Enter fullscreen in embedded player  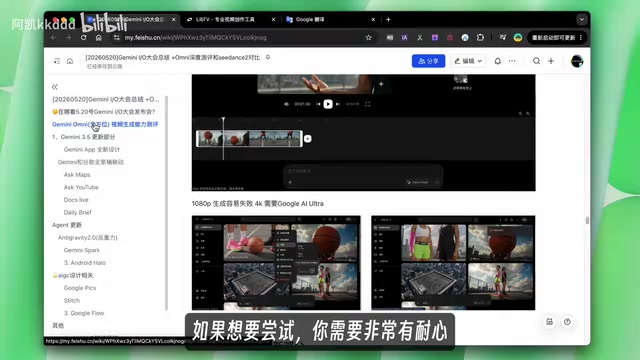click(x=367, y=104)
